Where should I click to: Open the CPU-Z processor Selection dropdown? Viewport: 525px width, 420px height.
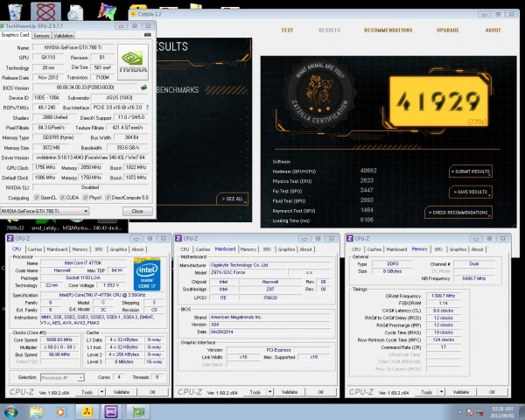[63, 377]
